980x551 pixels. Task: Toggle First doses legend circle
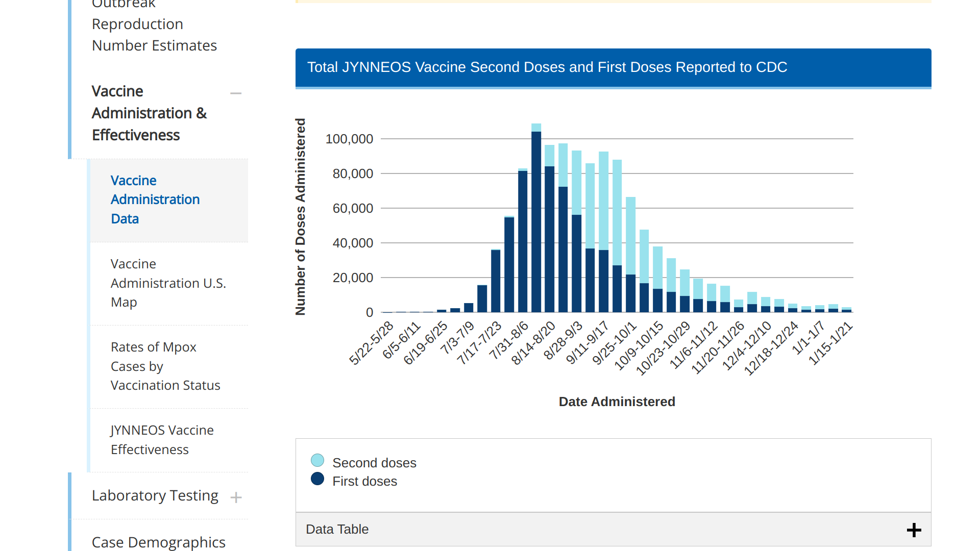(x=317, y=479)
